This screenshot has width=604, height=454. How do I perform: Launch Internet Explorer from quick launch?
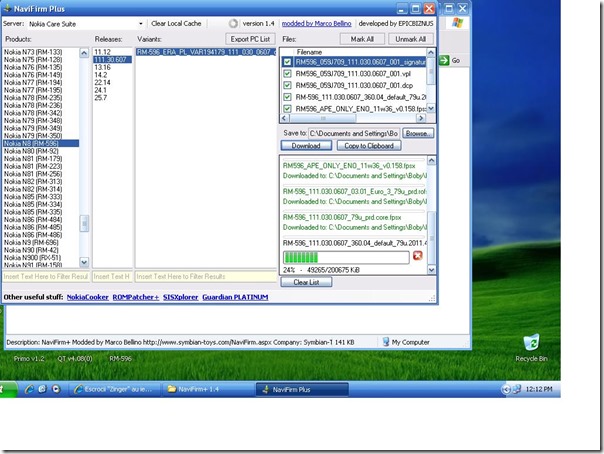coord(29,389)
